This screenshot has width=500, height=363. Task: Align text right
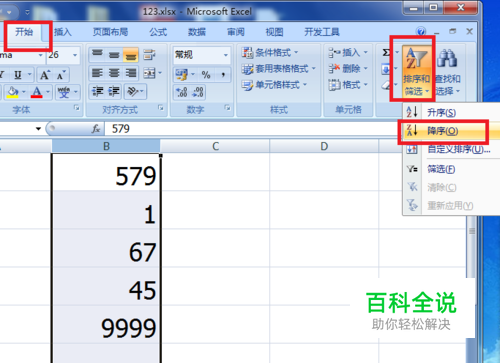[x=131, y=73]
